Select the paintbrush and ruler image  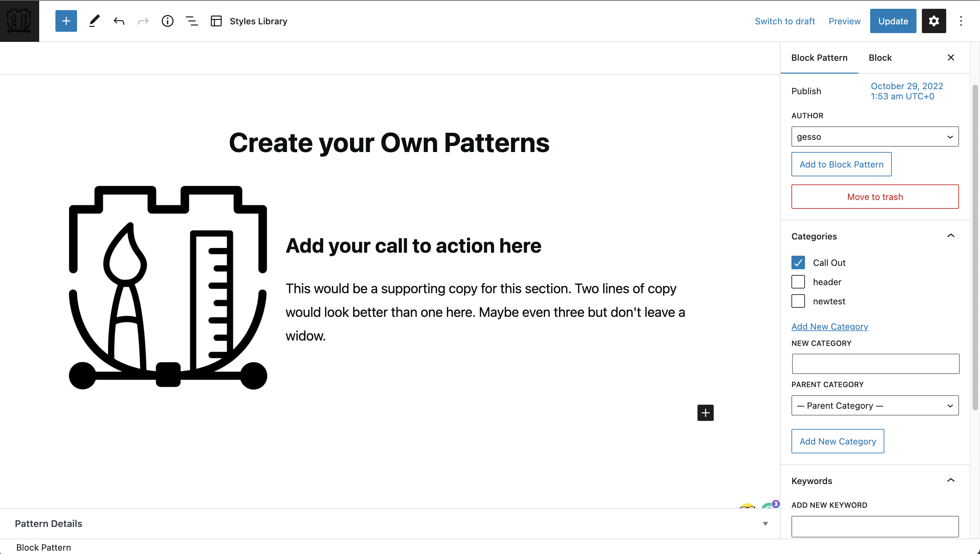coord(168,288)
